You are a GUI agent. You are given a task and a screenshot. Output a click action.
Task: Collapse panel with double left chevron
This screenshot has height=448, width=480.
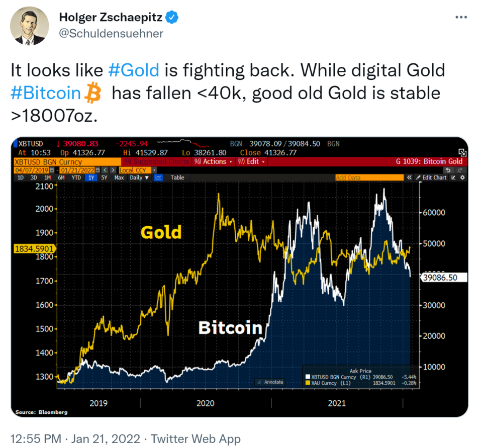409,177
